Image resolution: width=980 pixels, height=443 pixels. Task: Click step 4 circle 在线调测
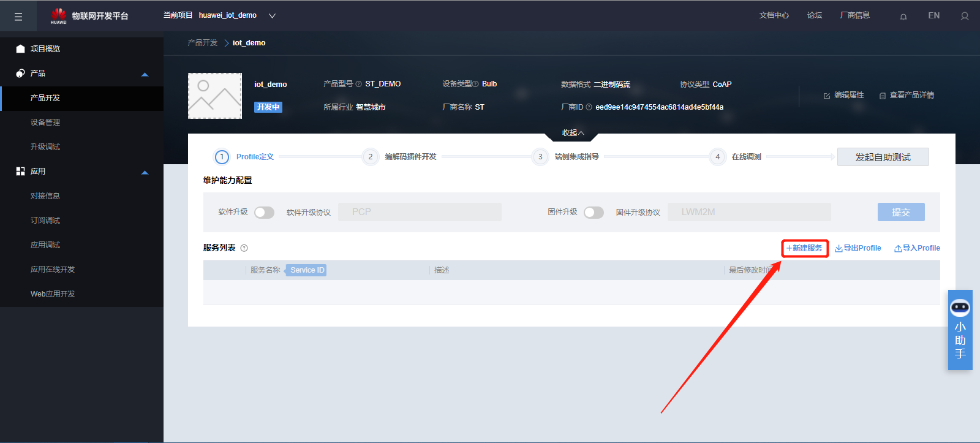tap(717, 157)
